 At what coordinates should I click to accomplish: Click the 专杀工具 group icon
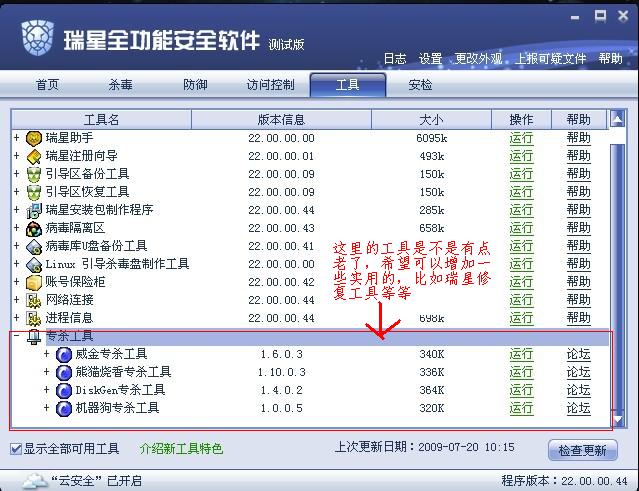click(x=34, y=337)
